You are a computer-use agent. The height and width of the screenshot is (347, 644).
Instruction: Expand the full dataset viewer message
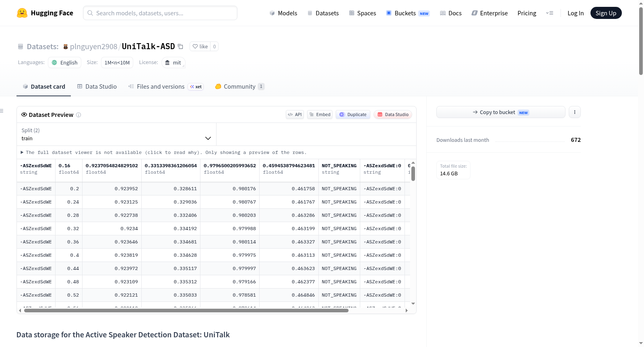(163, 152)
